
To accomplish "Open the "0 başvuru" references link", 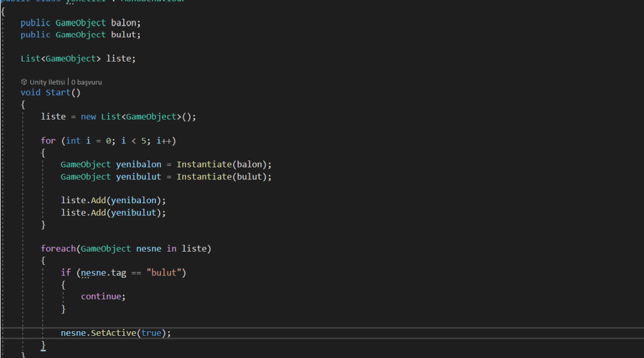I will pos(86,82).
